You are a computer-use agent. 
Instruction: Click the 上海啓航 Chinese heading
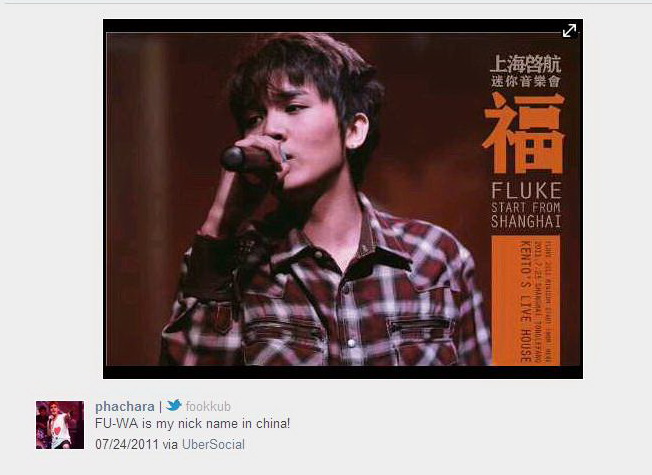click(525, 64)
